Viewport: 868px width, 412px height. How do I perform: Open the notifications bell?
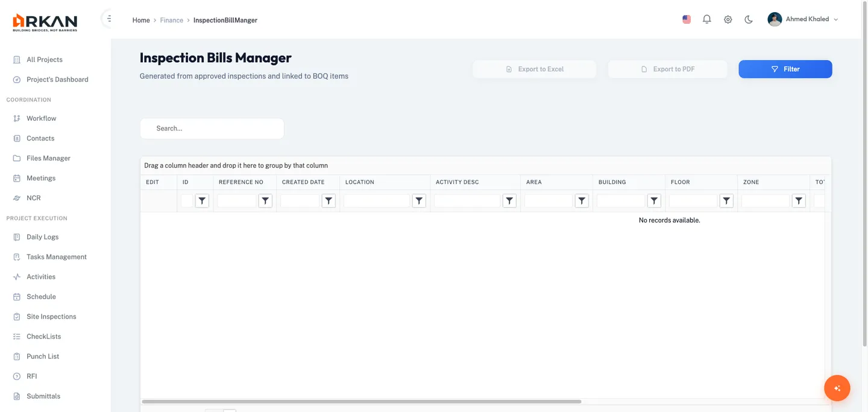tap(706, 19)
